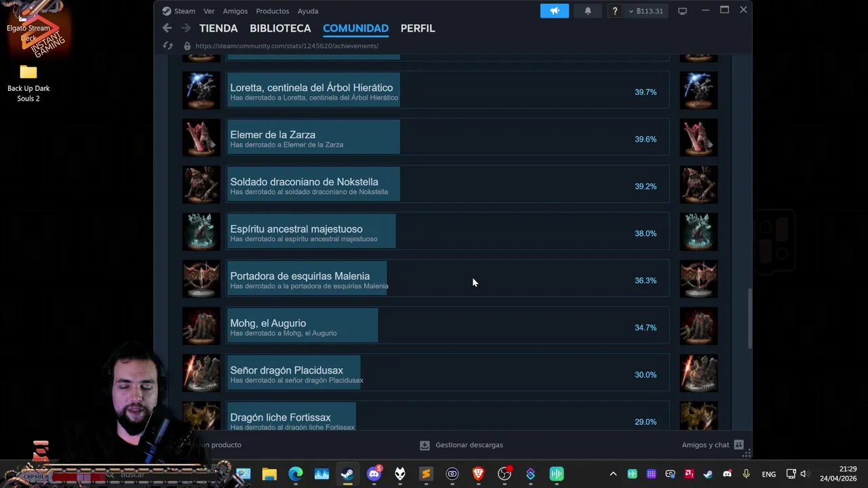Click the page vertical scrollbar thumb
The height and width of the screenshot is (488, 868).
point(749,319)
